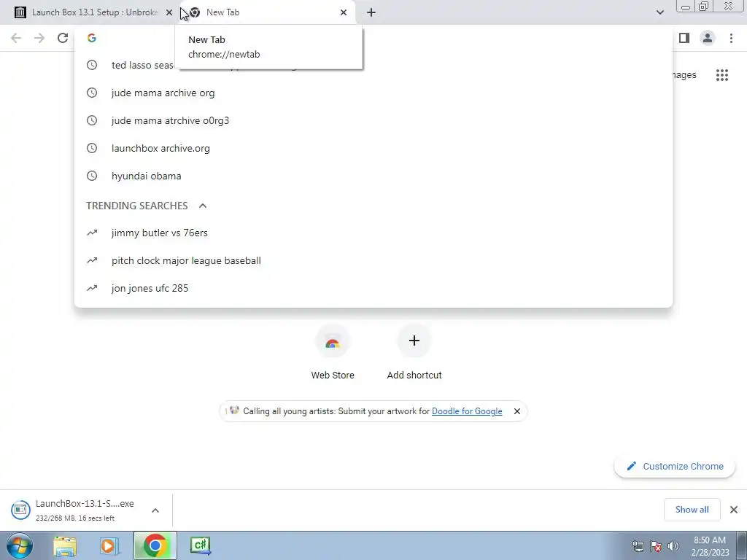Click Show all downloads

coord(692,510)
